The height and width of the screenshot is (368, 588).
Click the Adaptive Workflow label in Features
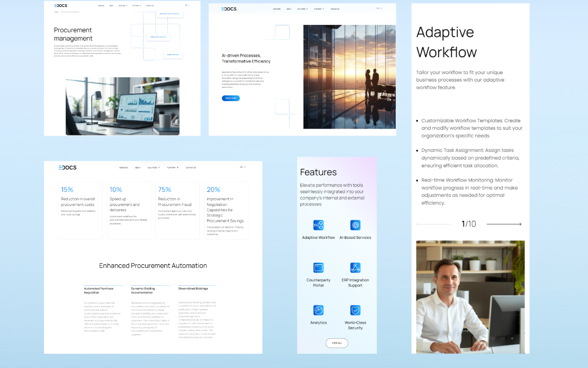tap(318, 238)
